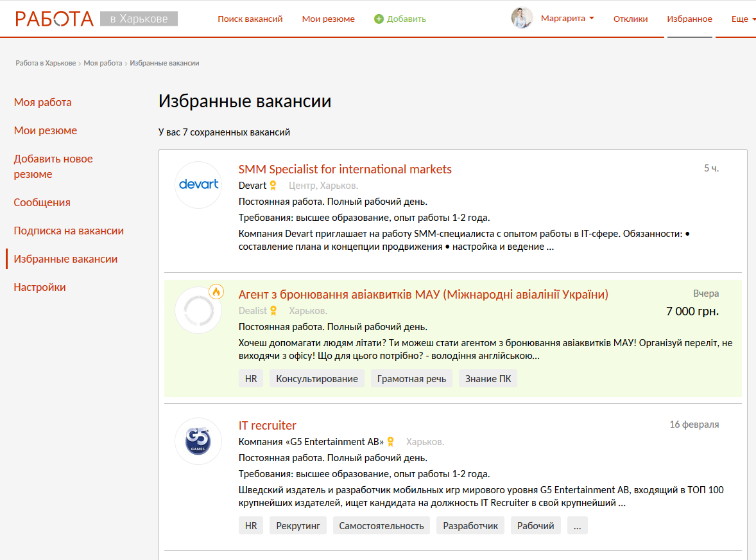Viewport: 756px width, 560px height.
Task: Select the Консультирование tag
Action: tap(317, 378)
